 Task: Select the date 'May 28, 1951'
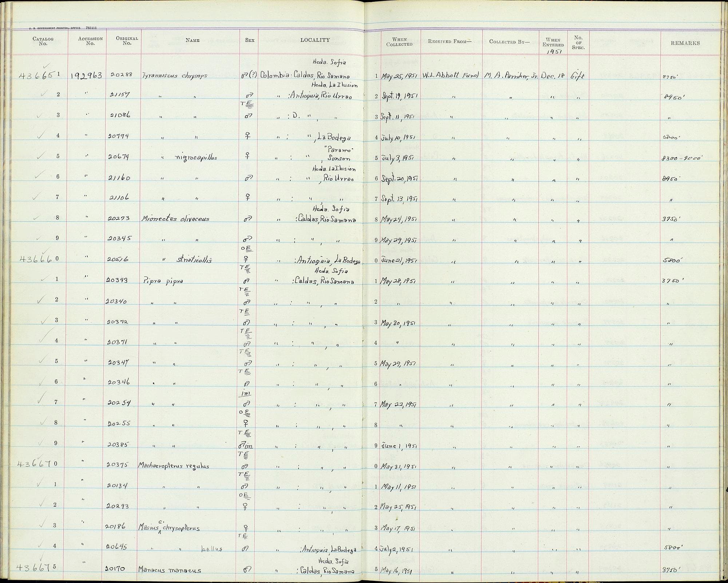[x=398, y=281]
